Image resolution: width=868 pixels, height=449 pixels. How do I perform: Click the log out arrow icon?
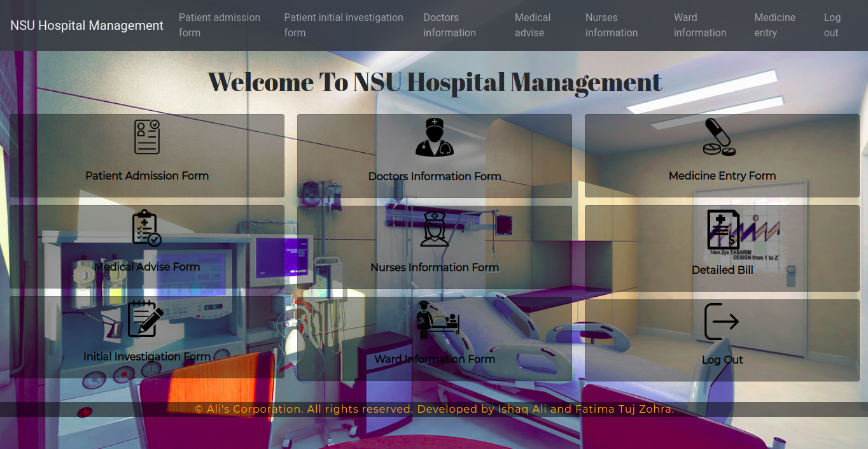[x=722, y=322]
